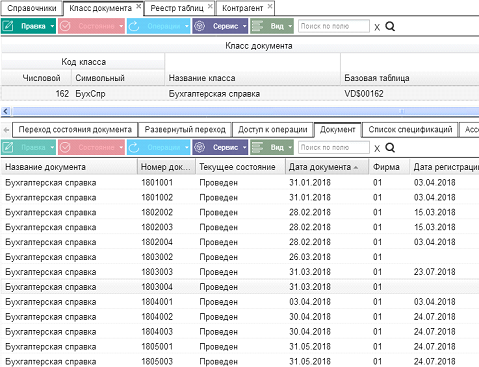Open the Развернутый переход tab

185,130
